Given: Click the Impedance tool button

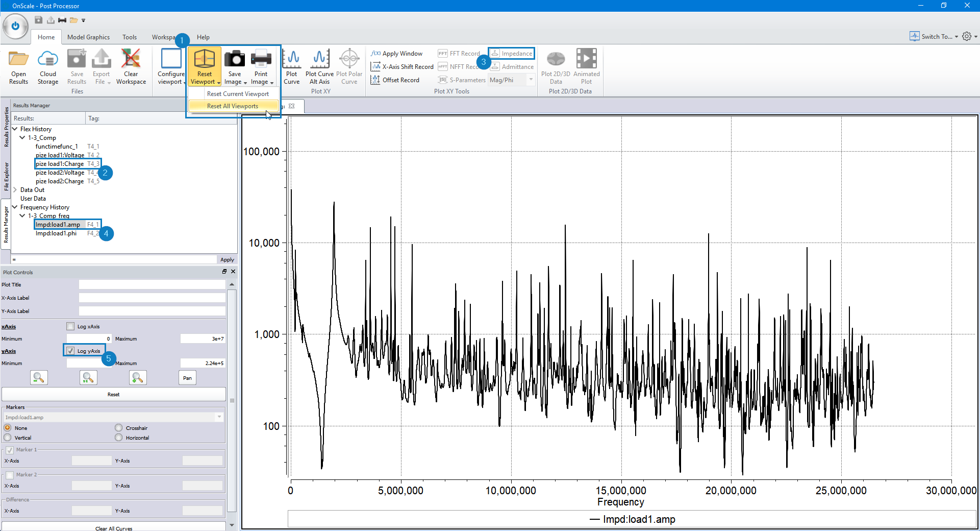Looking at the screenshot, I should [x=512, y=53].
